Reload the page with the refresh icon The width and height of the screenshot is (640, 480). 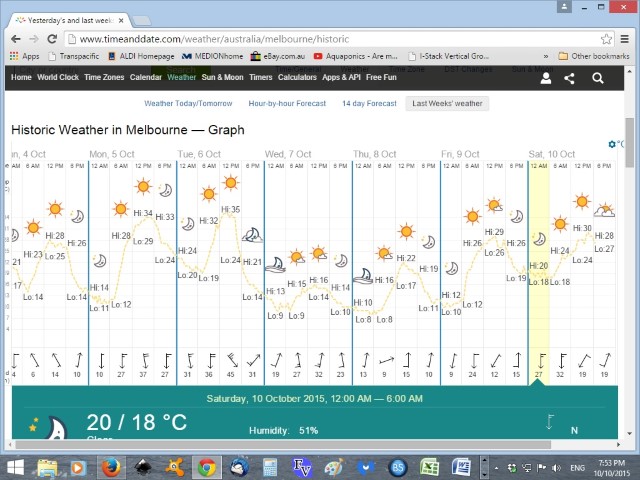[52, 39]
